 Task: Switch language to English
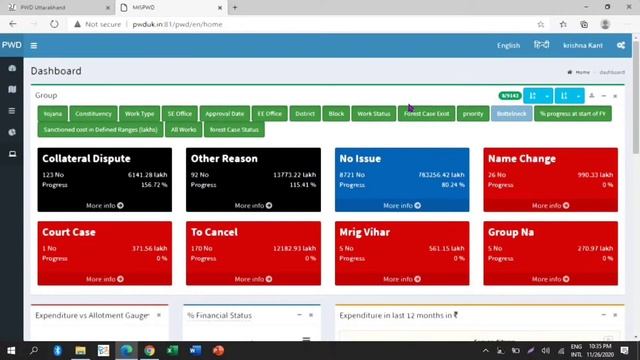509,45
